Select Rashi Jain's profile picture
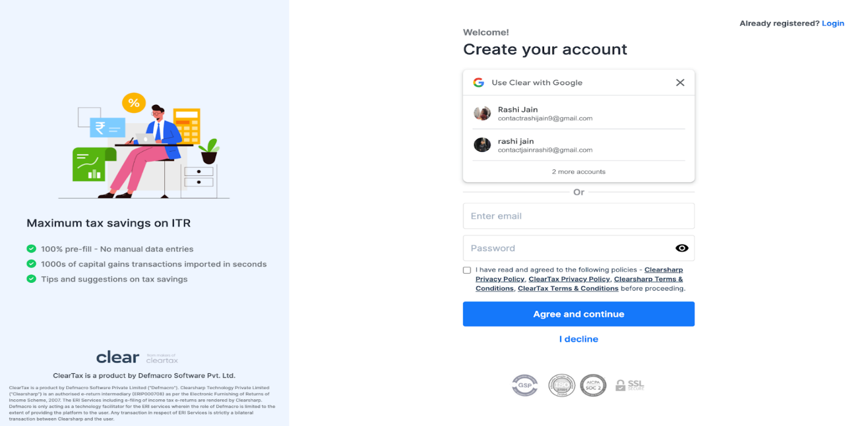The height and width of the screenshot is (426, 868). pos(482,113)
